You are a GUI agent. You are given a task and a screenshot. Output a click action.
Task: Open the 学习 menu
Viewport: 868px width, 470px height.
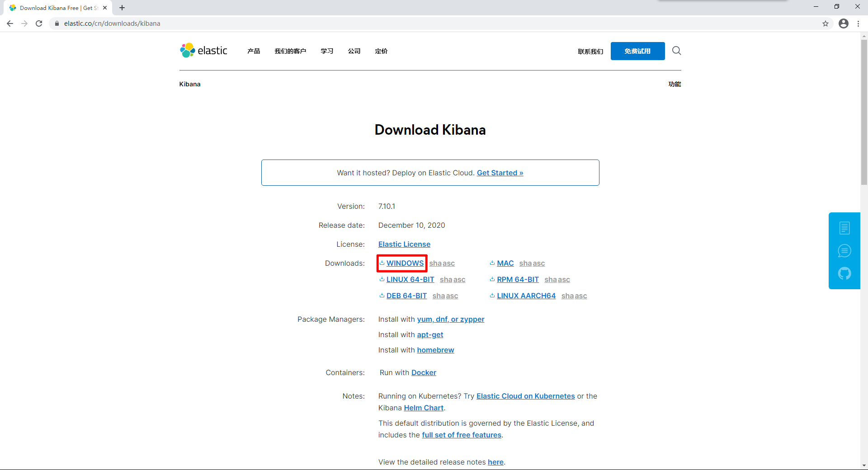[327, 51]
